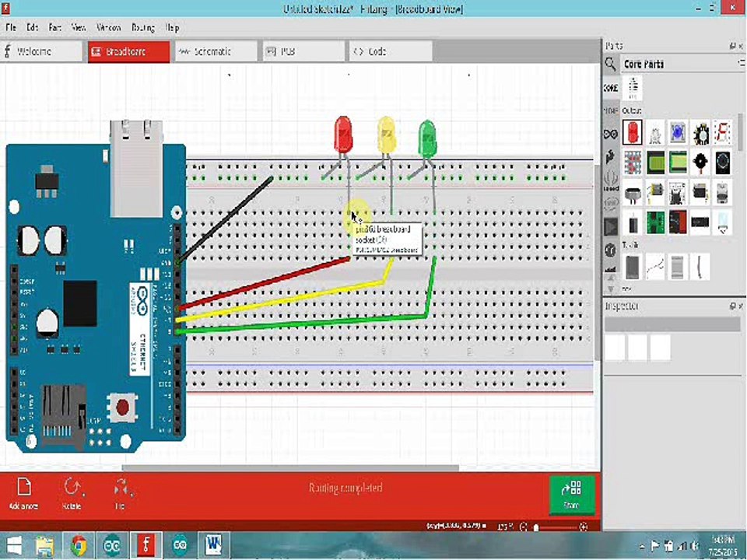Image resolution: width=747 pixels, height=560 pixels.
Task: Open the Edit menu
Action: 32,28
